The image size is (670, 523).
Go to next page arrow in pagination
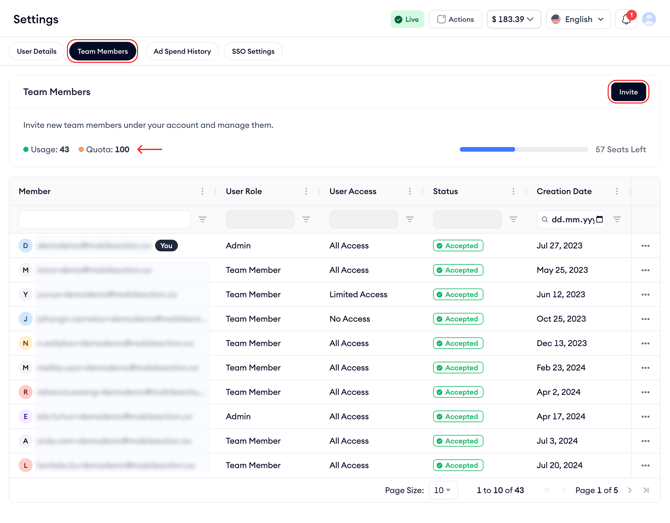click(x=630, y=490)
